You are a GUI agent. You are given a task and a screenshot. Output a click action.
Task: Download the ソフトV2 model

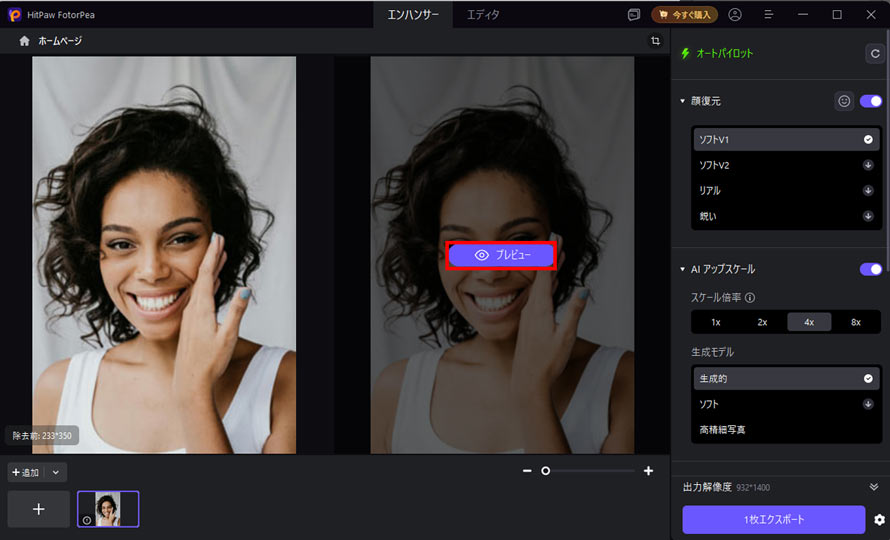point(868,165)
